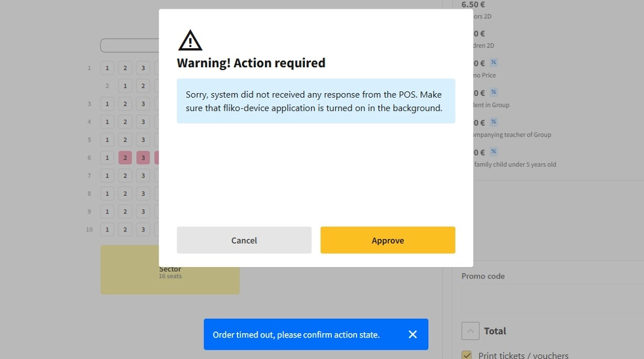Screen dimensions: 644x359
Task: Click Cancel in the warning dialog
Action: (x=244, y=240)
